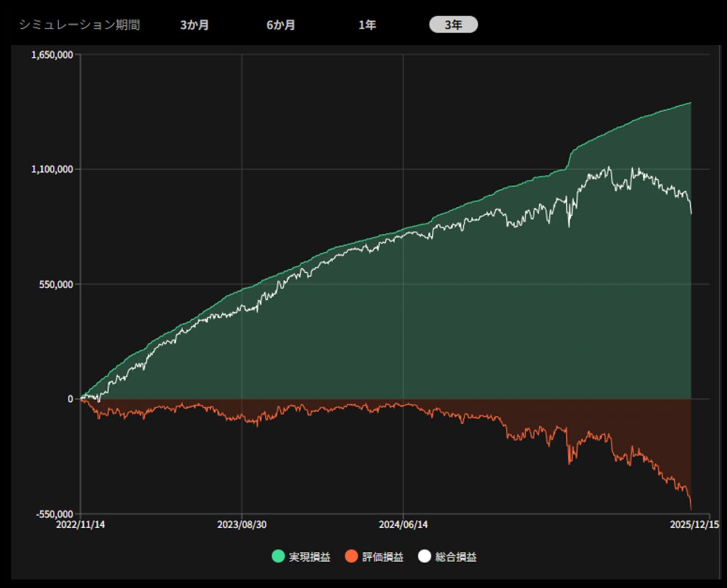
Task: Click the 1,650,000 y-axis label
Action: click(x=52, y=55)
